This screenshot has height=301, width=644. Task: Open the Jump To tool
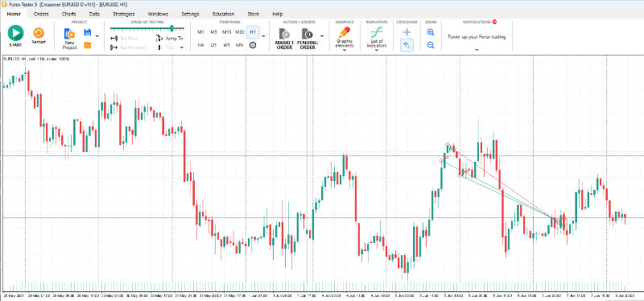(170, 38)
